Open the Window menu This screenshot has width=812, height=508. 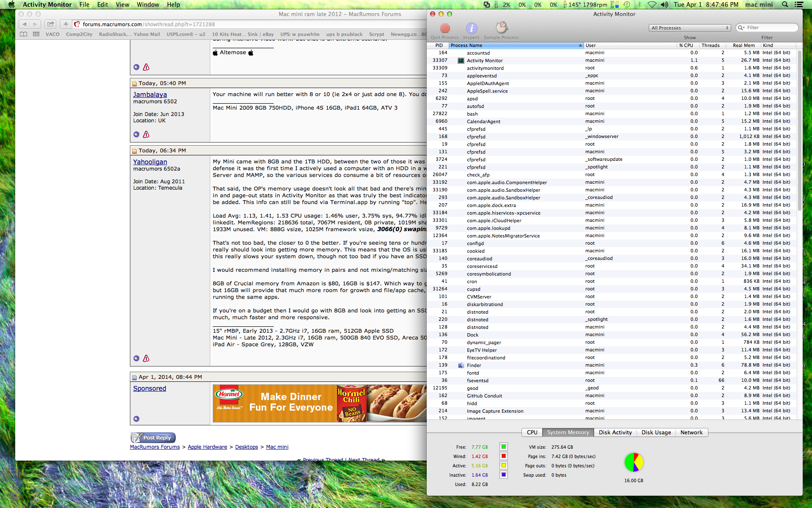pyautogui.click(x=148, y=5)
